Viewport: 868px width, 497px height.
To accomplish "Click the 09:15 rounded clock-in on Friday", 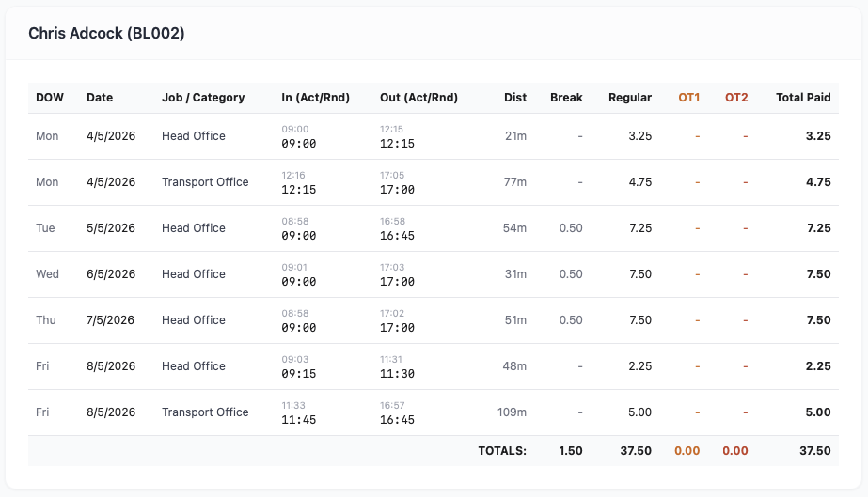I will [x=299, y=374].
